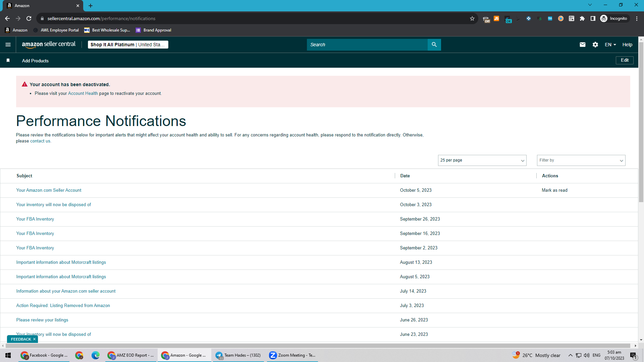Open the August 13 Motorcraft listings notification
The width and height of the screenshot is (644, 362).
point(61,262)
